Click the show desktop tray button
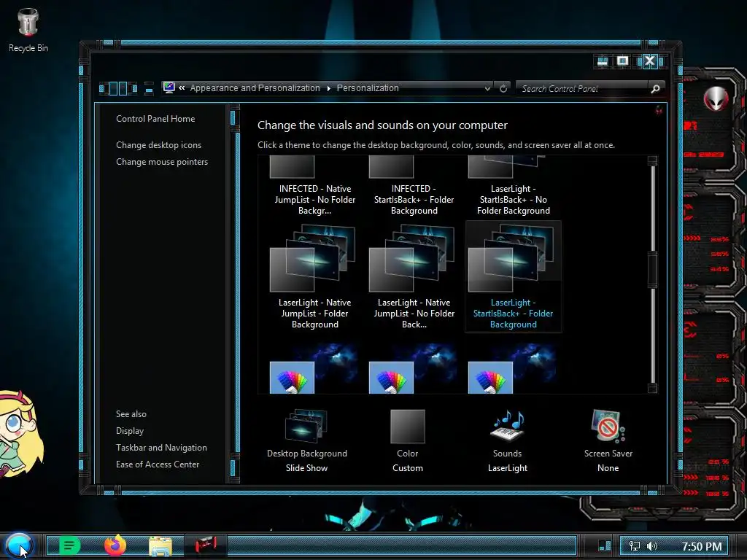Screen dimensions: 747x560 604,546
